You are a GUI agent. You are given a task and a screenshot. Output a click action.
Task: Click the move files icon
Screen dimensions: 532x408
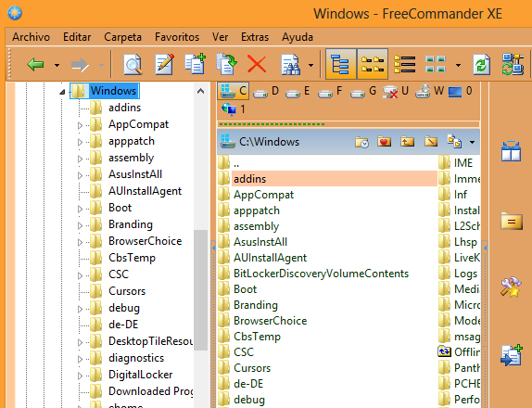click(226, 64)
